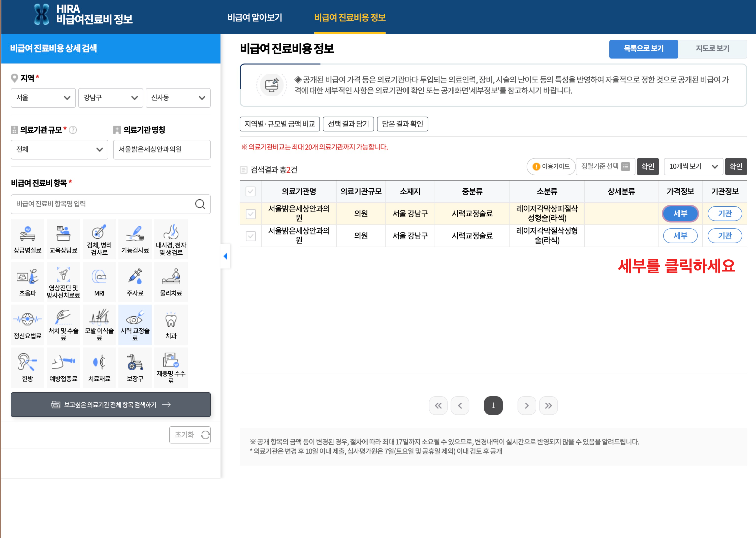This screenshot has height=538, width=756.
Task: Toggle the select-all checkbox in table header
Action: (251, 192)
